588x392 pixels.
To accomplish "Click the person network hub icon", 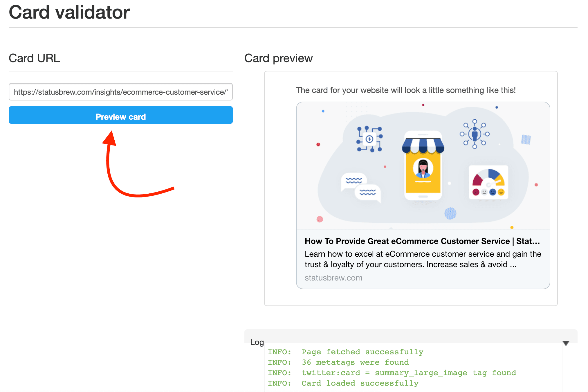I will [475, 134].
